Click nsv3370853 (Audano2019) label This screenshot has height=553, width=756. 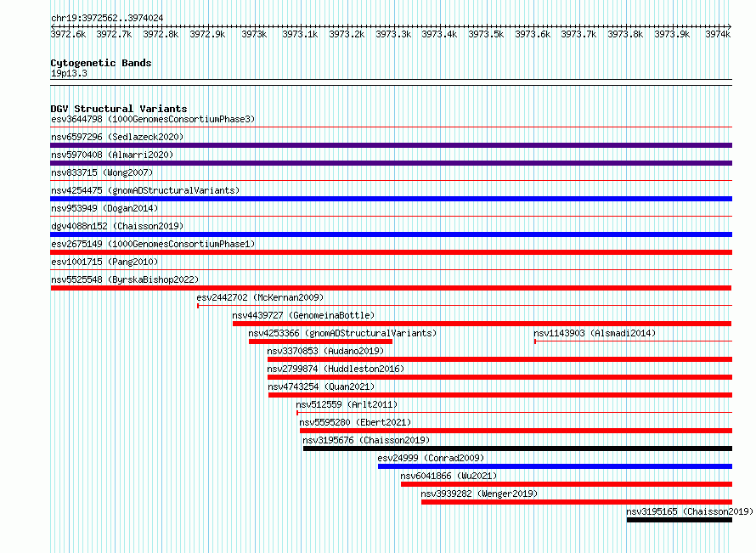tap(325, 351)
